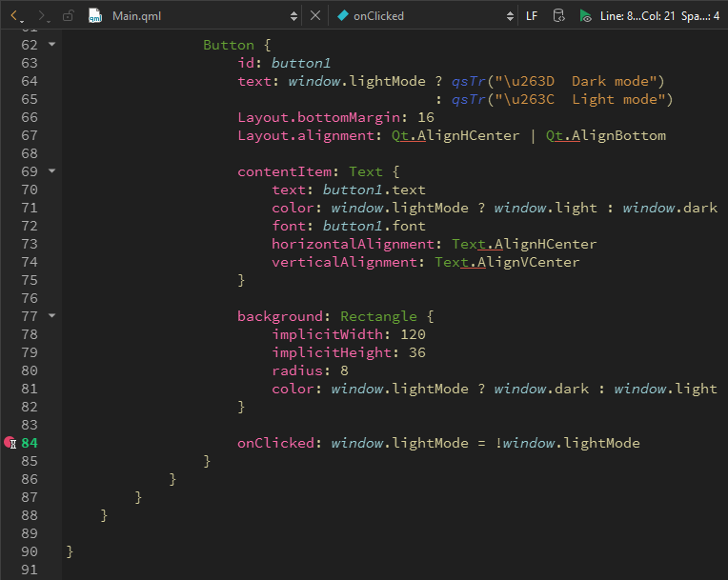Viewport: 728px width, 580px height.
Task: Click the 'Dark mode' string text
Action: point(610,81)
